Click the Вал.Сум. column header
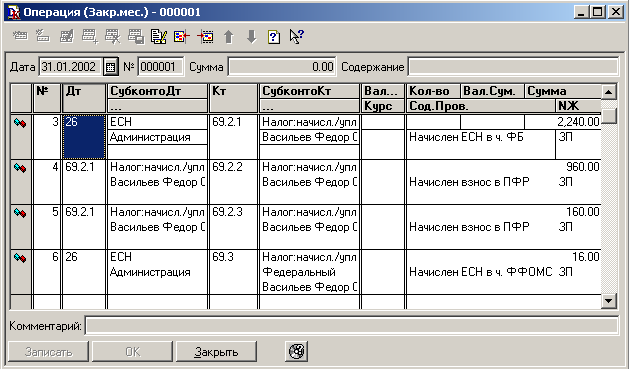 coord(492,91)
